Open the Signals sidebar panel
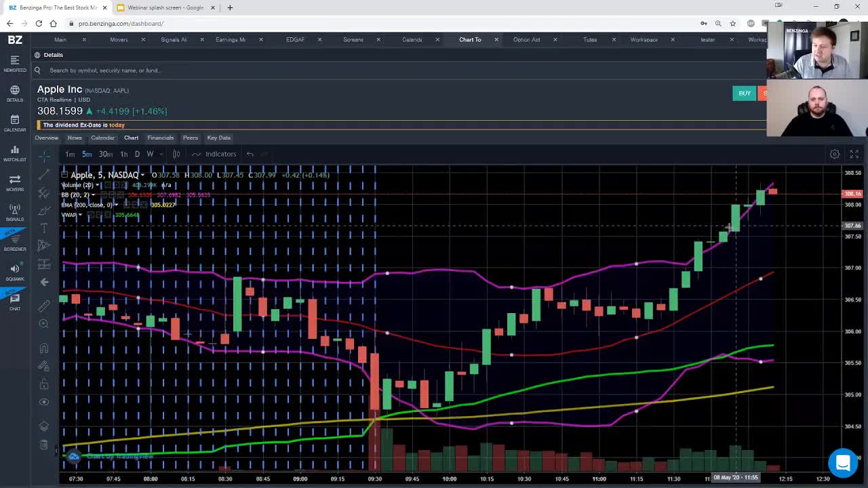Screen dimensions: 868x488 pyautogui.click(x=15, y=213)
